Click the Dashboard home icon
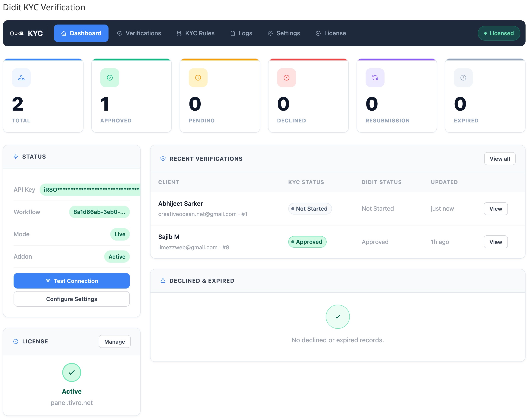 point(64,33)
